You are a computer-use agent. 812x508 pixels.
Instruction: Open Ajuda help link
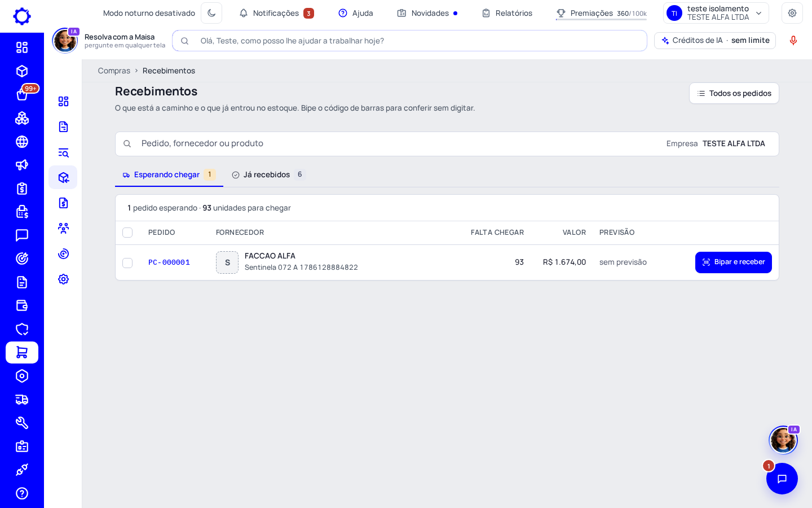(x=356, y=13)
